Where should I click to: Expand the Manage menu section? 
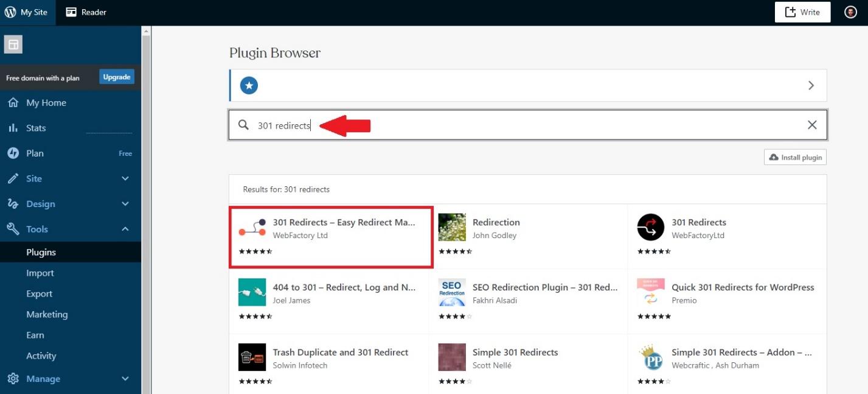pyautogui.click(x=71, y=379)
